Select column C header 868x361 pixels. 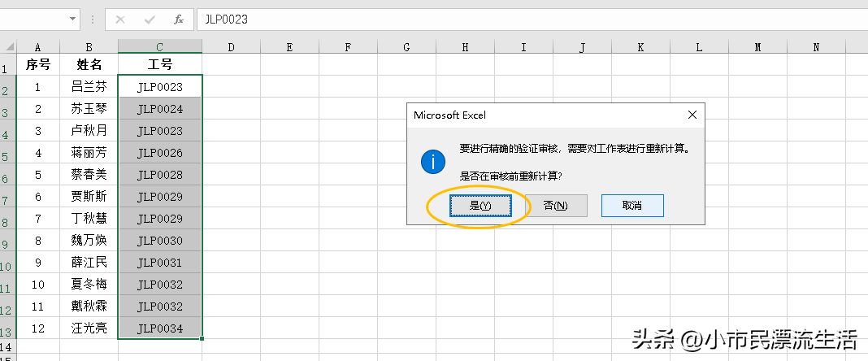(160, 47)
